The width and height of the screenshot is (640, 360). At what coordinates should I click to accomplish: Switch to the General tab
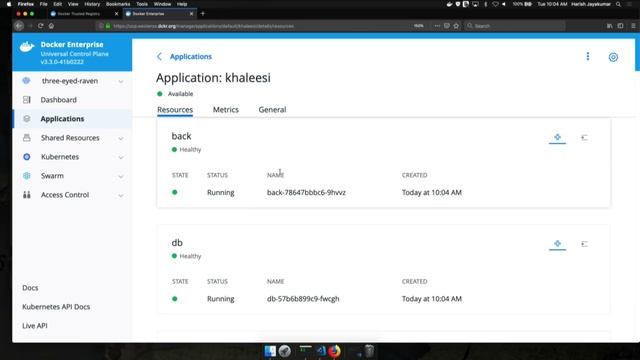pos(272,109)
